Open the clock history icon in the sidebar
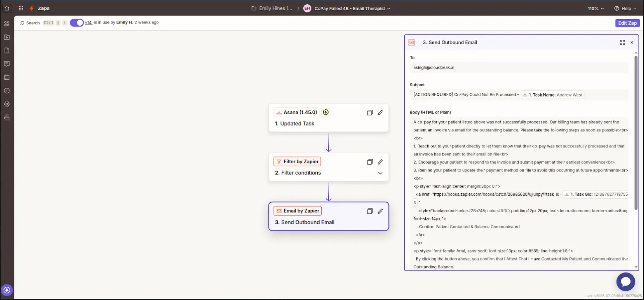 (7, 91)
